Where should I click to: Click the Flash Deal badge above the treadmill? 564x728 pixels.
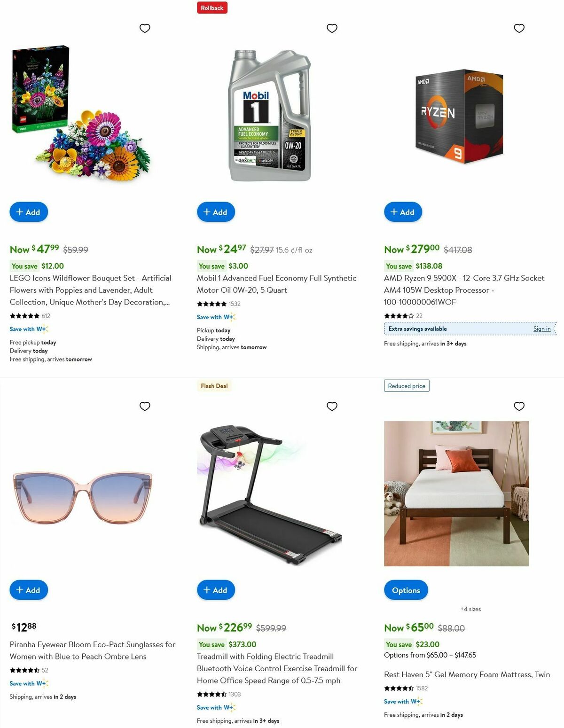[214, 385]
